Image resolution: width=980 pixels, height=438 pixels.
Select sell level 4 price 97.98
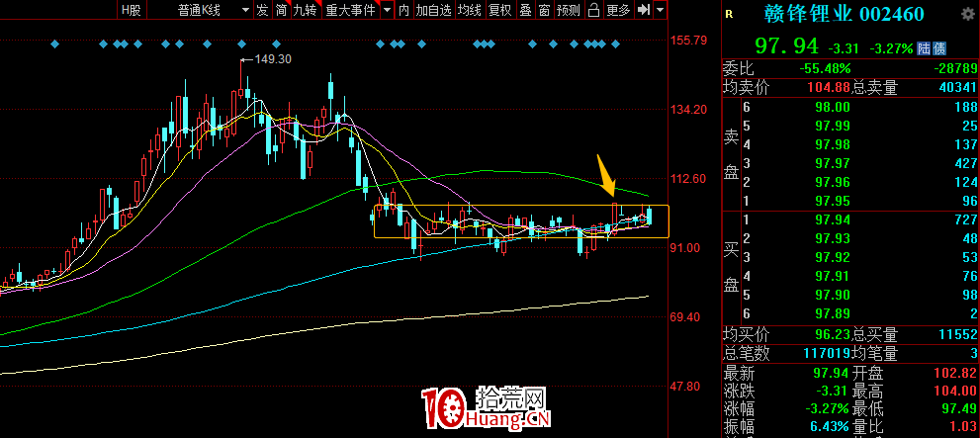click(x=833, y=144)
